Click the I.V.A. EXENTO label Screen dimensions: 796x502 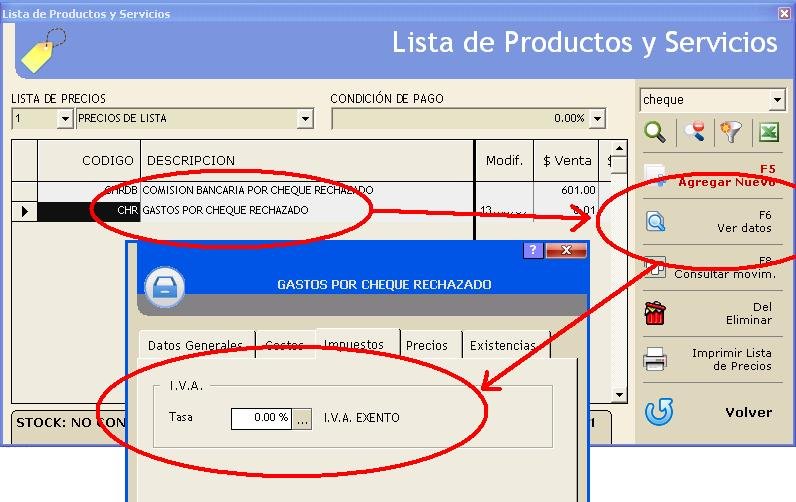tap(361, 418)
